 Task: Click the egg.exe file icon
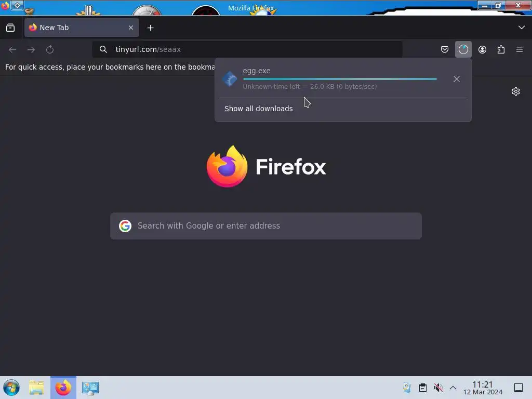[230, 79]
